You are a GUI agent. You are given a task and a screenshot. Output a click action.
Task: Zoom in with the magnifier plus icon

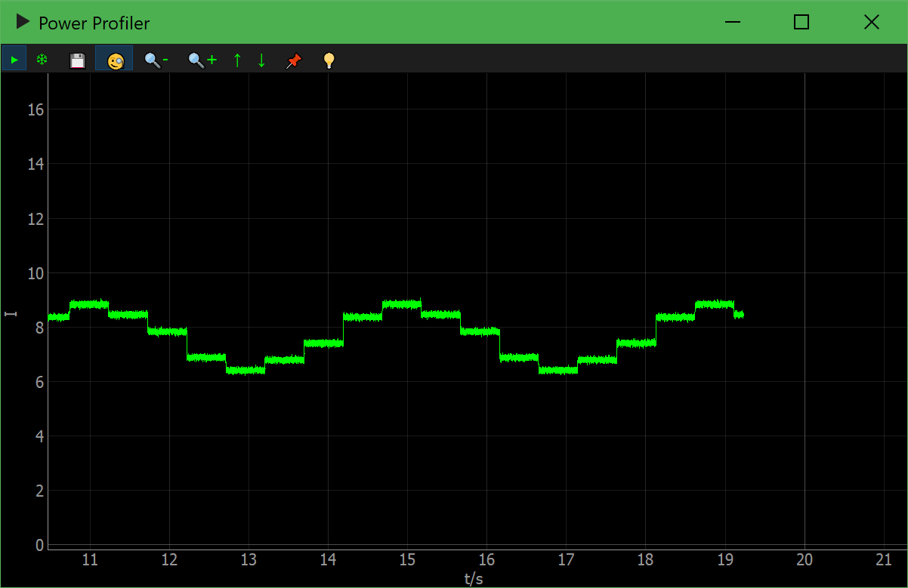[x=202, y=60]
